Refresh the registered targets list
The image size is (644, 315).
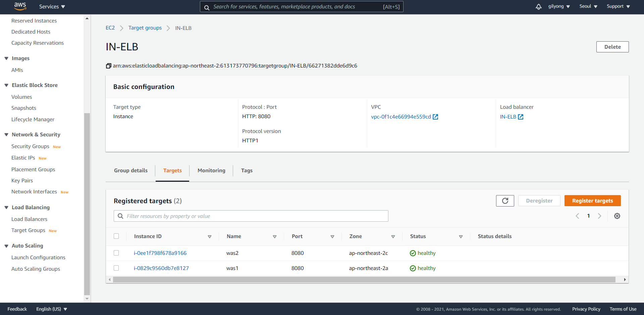pyautogui.click(x=505, y=201)
